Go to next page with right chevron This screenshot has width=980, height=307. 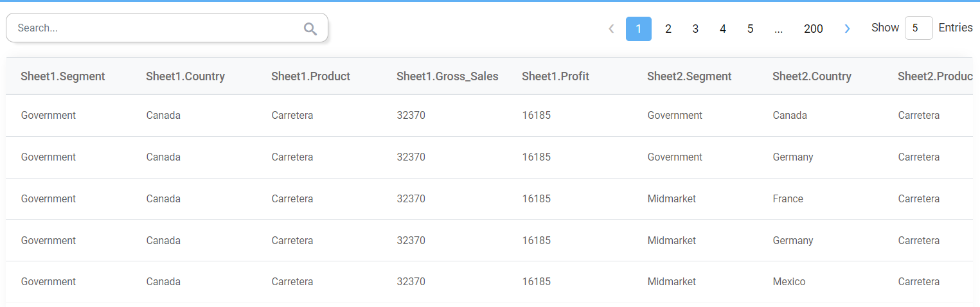tap(847, 29)
